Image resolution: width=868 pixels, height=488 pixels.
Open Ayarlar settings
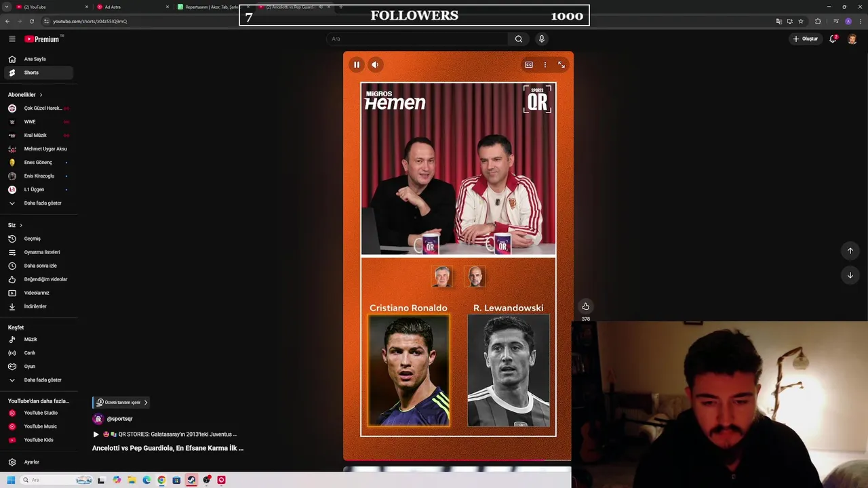(39, 462)
